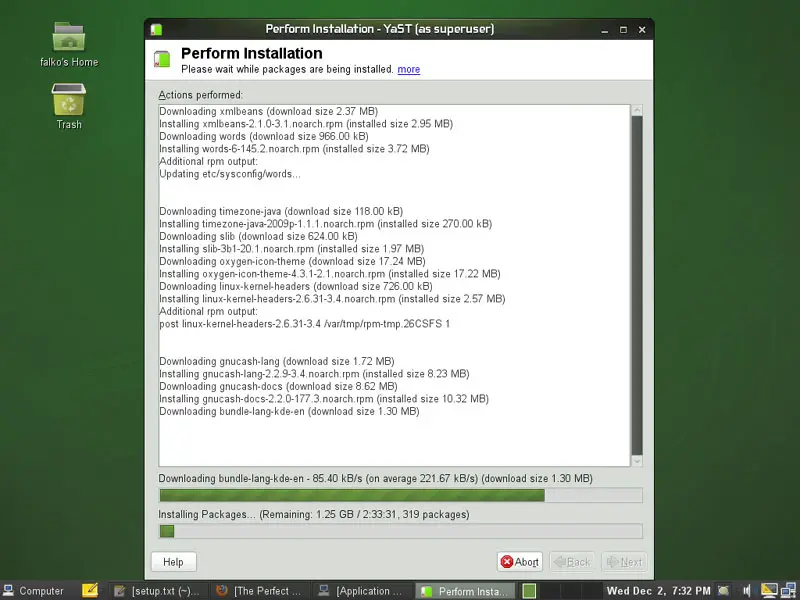
Task: Click the 'Downloading oxygen-icon-theme' log line
Action: point(292,261)
